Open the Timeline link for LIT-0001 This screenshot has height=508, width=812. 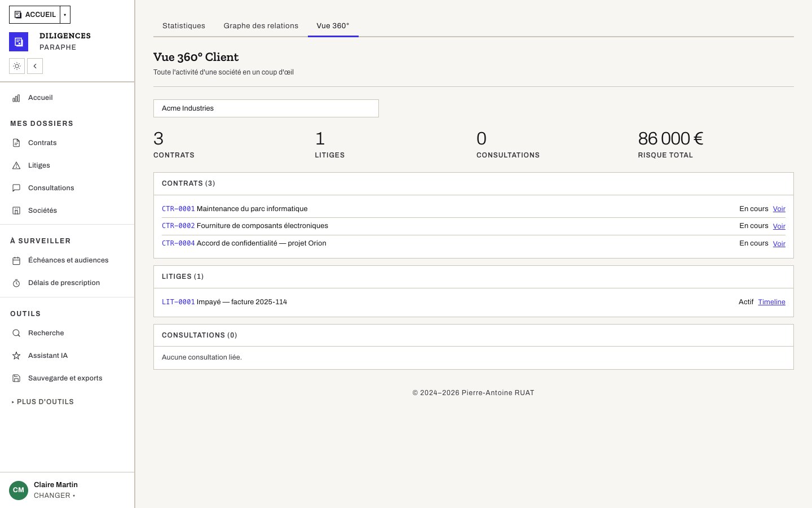[771, 302]
